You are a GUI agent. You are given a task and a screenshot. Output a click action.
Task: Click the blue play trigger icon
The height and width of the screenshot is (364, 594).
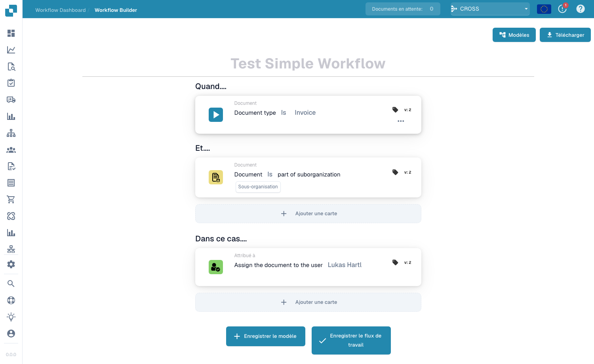coord(216,115)
